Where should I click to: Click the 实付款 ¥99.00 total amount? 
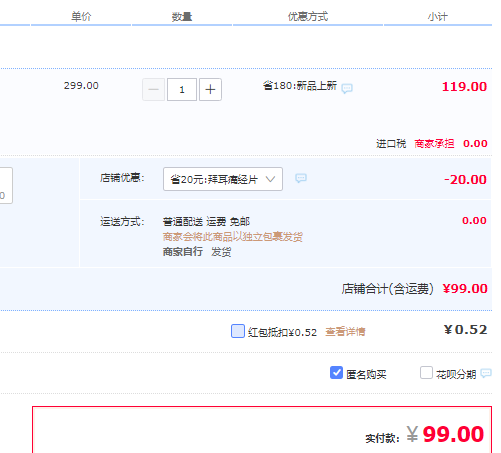[445, 434]
